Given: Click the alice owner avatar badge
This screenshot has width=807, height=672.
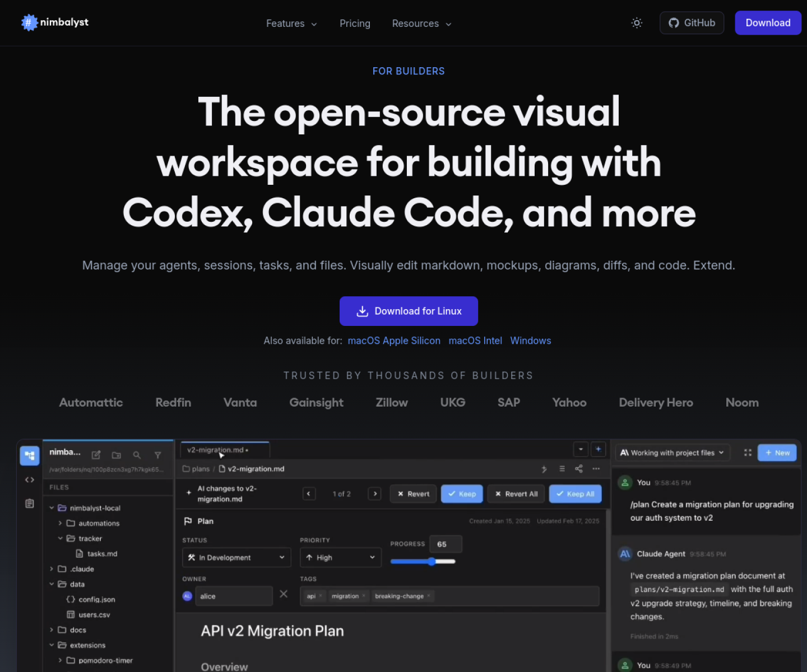Looking at the screenshot, I should [x=187, y=596].
